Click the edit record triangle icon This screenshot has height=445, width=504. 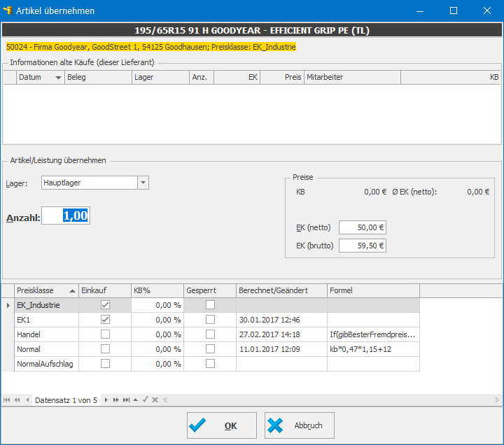pos(136,400)
